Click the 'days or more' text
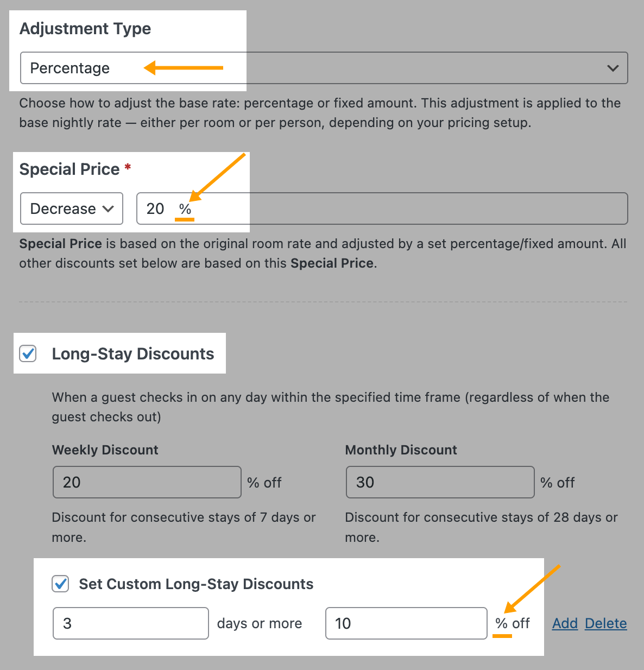This screenshot has height=670, width=644. [260, 624]
